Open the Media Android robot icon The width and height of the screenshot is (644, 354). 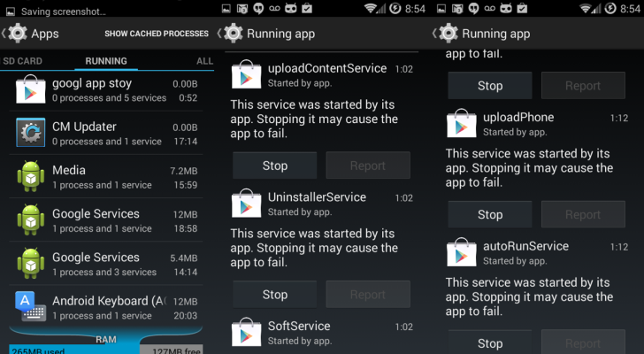tap(30, 176)
